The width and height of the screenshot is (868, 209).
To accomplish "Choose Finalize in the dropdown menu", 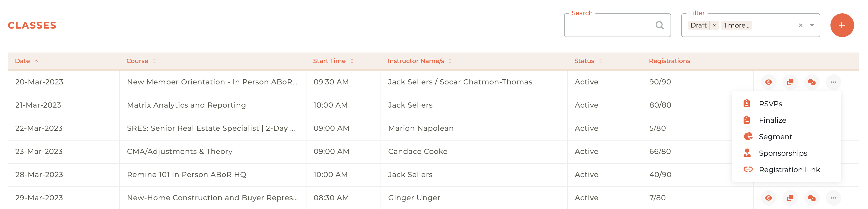I will (x=772, y=120).
